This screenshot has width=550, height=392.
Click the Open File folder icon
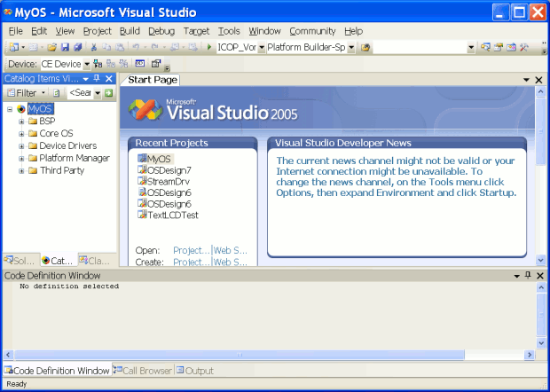tap(52, 47)
